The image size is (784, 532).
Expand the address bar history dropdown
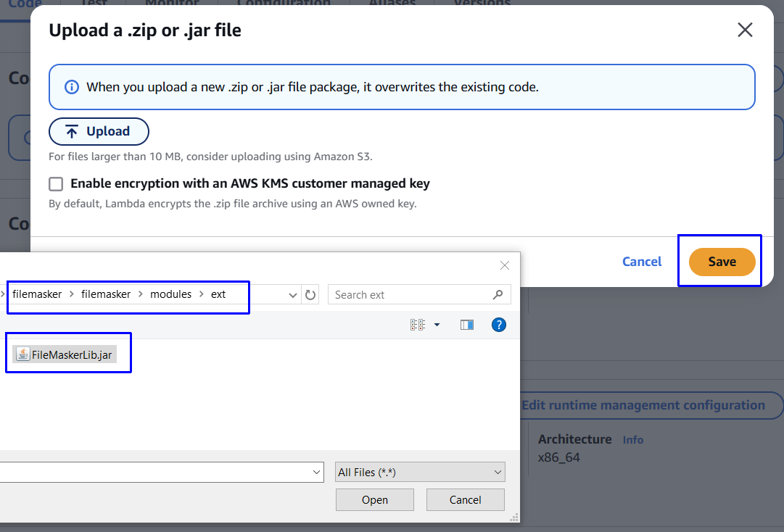click(x=292, y=295)
